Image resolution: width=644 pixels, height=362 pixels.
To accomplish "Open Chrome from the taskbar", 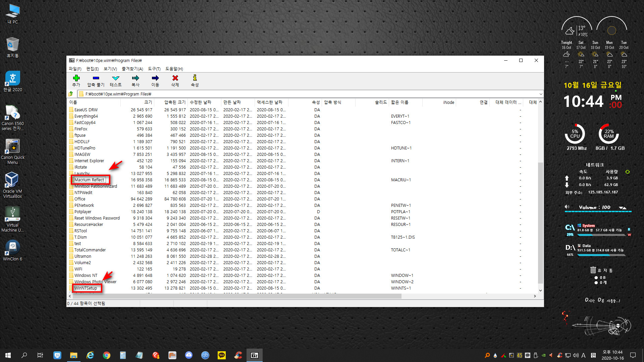I will point(107,355).
